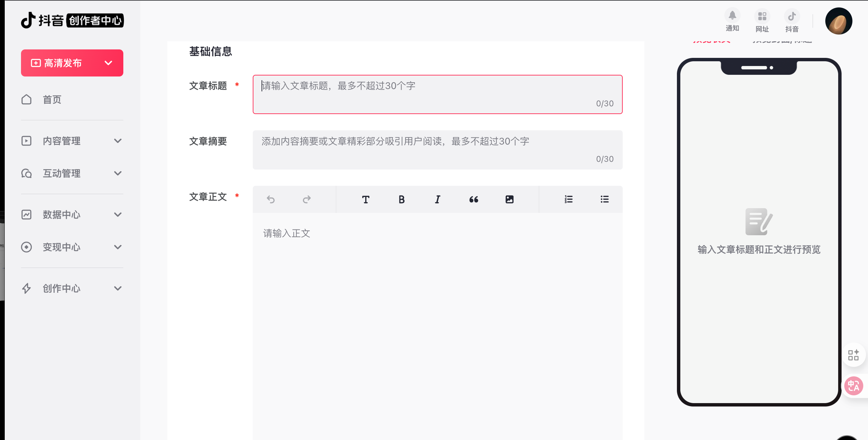This screenshot has width=868, height=440.
Task: Open the 高清发布 dropdown arrow
Action: (x=108, y=63)
